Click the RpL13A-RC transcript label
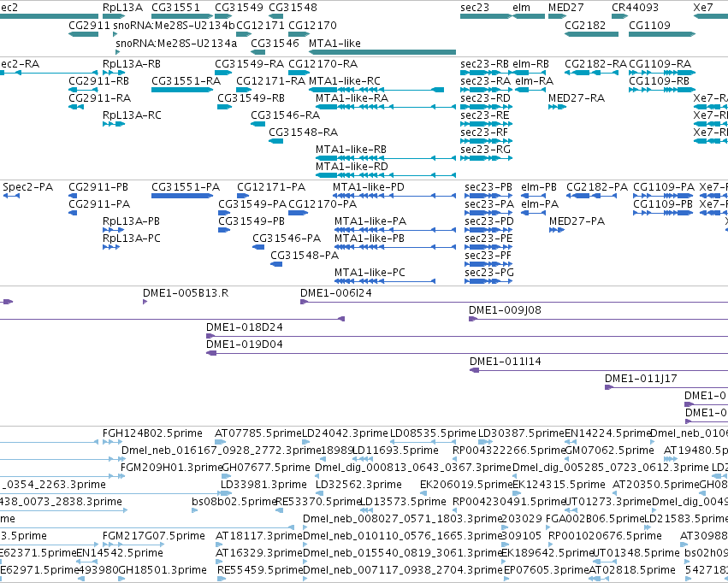This screenshot has width=728, height=583. pyautogui.click(x=132, y=115)
